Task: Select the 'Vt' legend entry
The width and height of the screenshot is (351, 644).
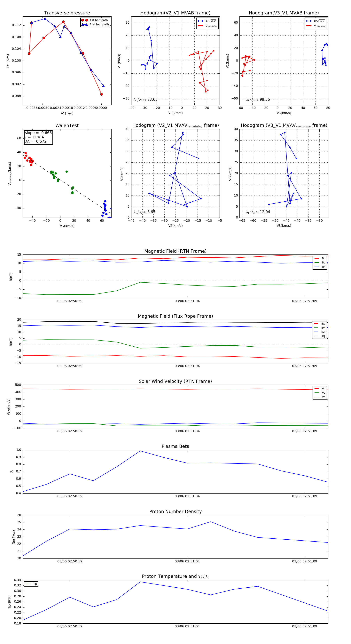Action: click(x=320, y=393)
